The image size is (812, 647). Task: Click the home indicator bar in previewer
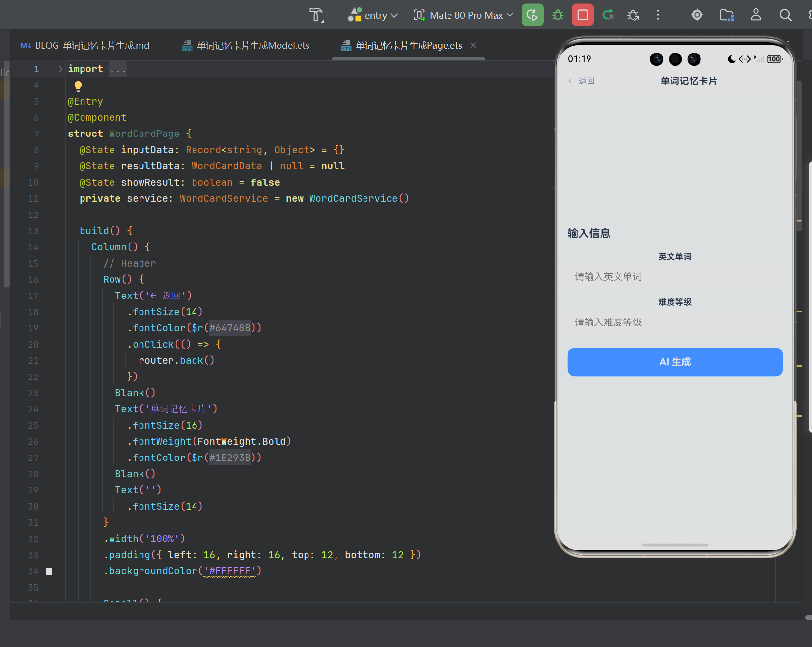(x=675, y=545)
